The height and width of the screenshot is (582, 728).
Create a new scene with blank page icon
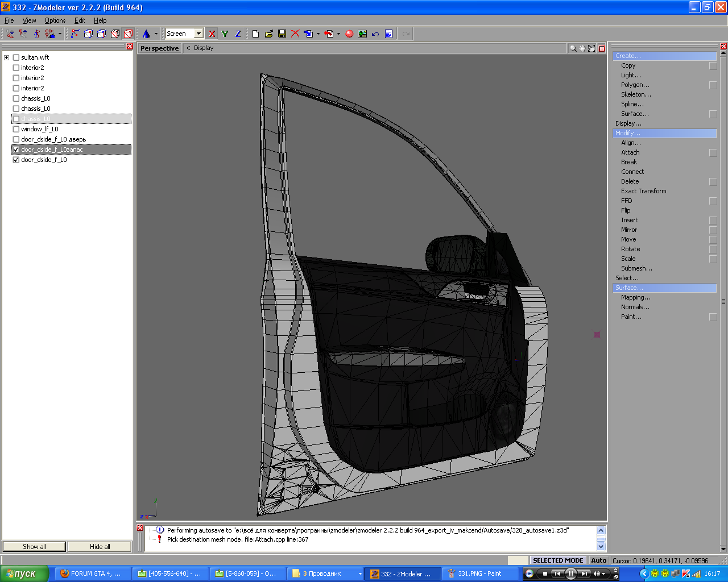(255, 34)
